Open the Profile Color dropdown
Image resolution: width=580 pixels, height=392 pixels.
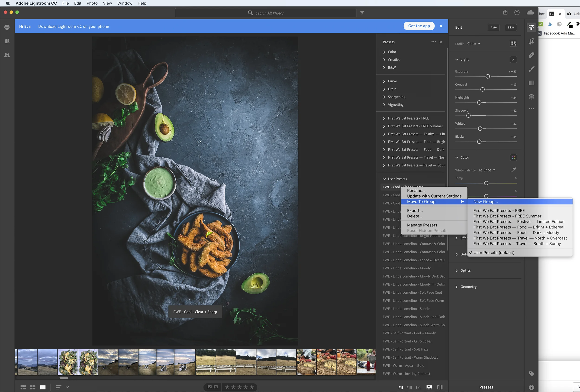474,44
